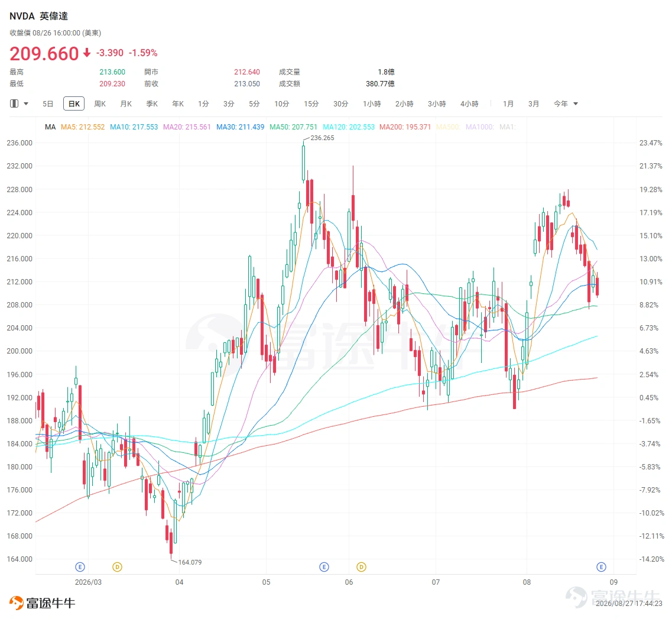Click the MA indicator label
The height and width of the screenshot is (619, 672).
click(x=50, y=127)
